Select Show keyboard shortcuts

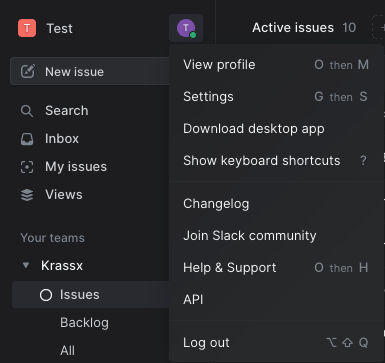tap(276, 161)
